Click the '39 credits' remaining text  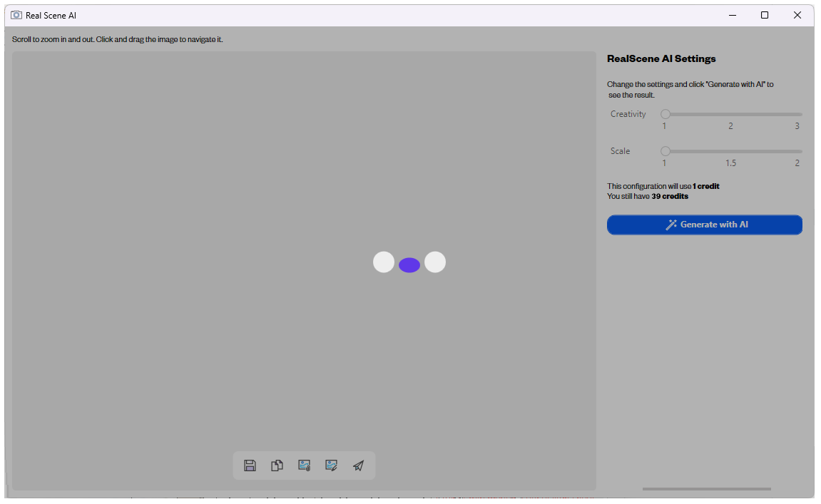[670, 196]
